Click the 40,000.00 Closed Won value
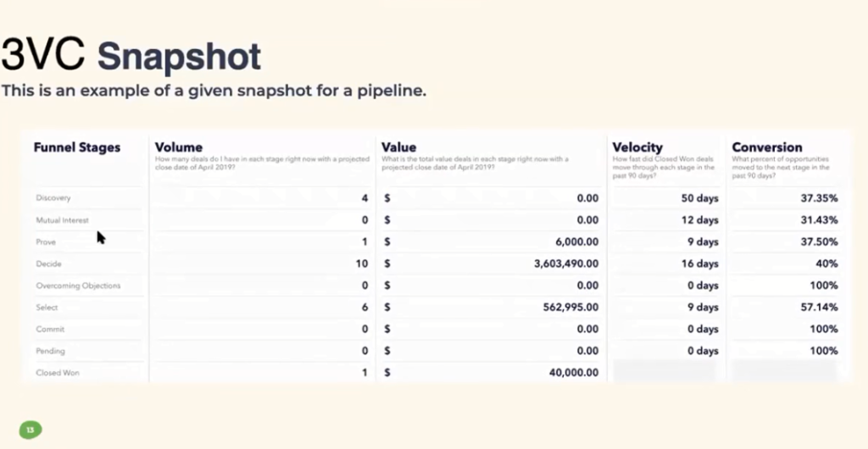Image resolution: width=868 pixels, height=449 pixels. pyautogui.click(x=574, y=373)
